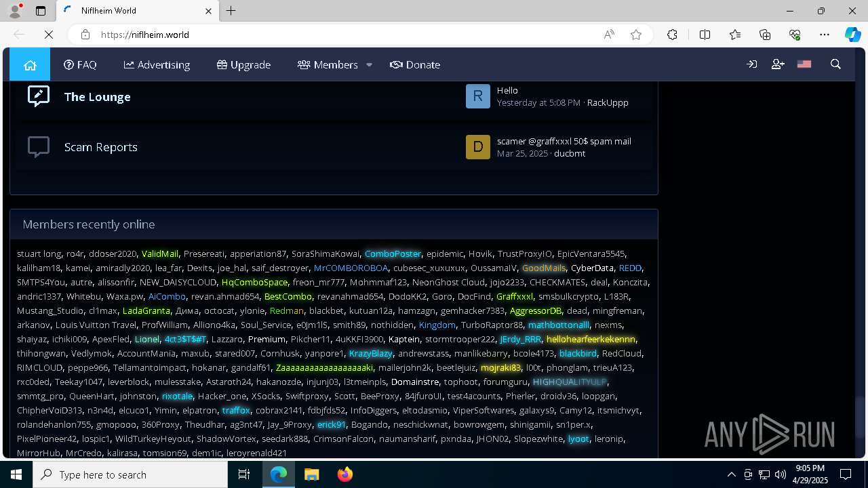Open member LadaGranta's profile
868x488 pixels.
coord(146,310)
